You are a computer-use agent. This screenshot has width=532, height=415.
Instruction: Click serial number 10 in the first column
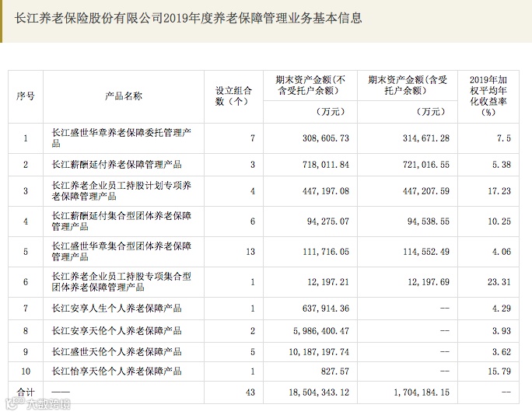click(x=26, y=371)
